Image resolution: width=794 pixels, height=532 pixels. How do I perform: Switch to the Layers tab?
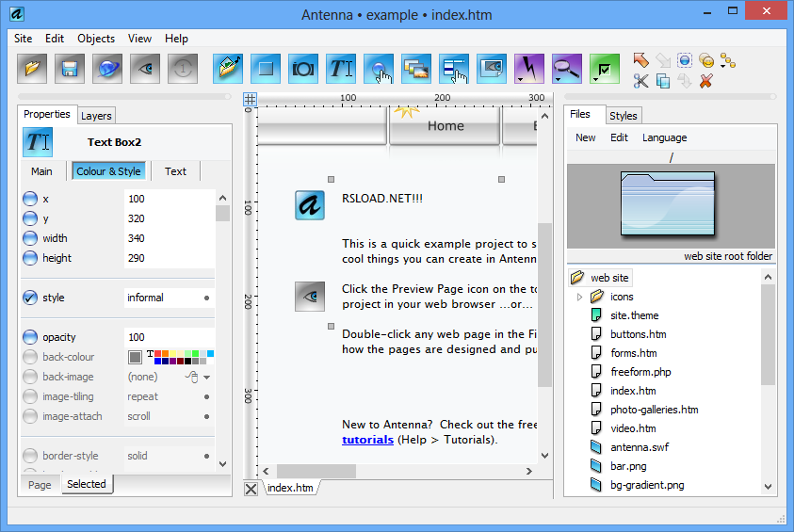tap(96, 116)
